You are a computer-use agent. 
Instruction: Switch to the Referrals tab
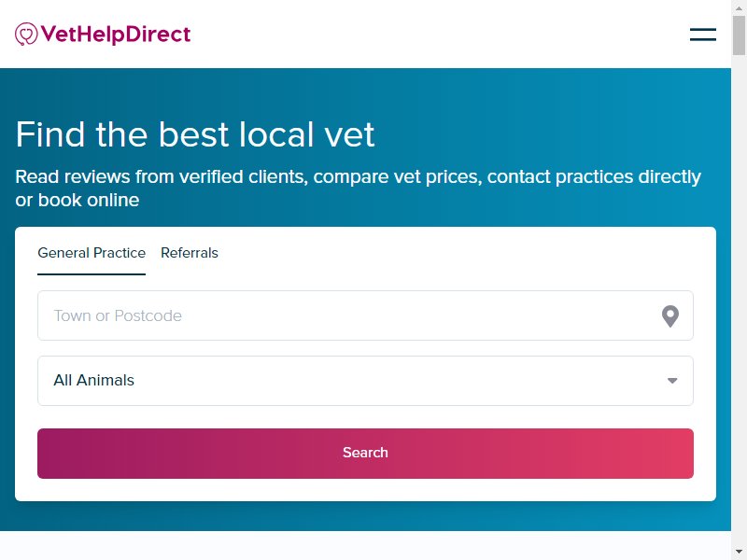coord(190,253)
